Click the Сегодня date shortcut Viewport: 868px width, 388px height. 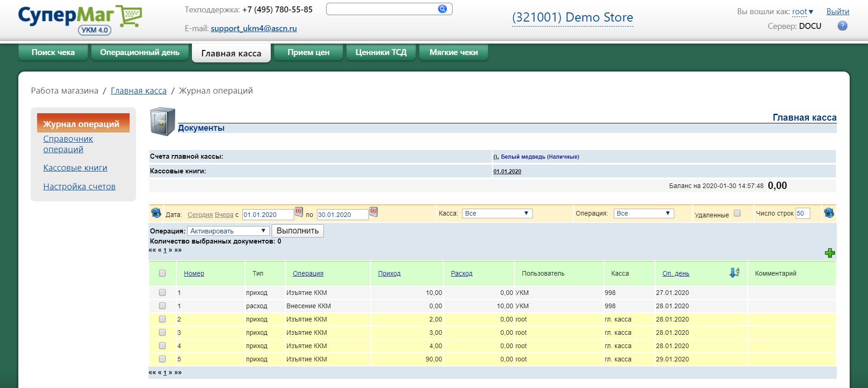(x=200, y=215)
